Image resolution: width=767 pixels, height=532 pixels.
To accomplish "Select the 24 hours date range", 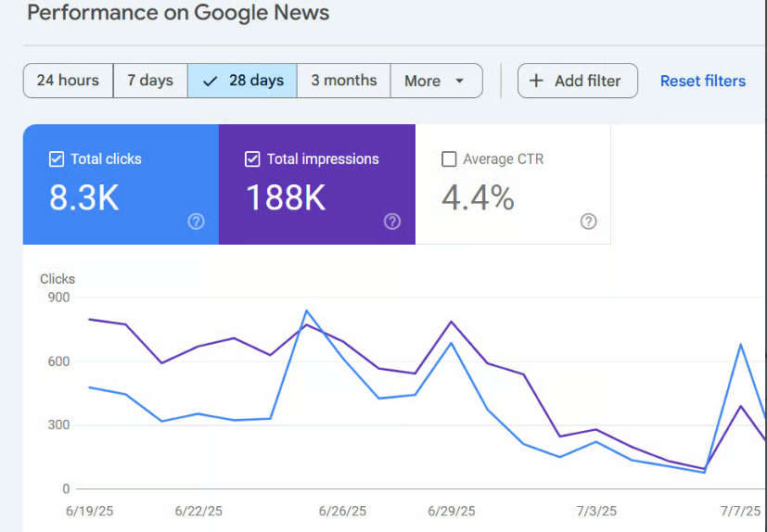I will 68,81.
